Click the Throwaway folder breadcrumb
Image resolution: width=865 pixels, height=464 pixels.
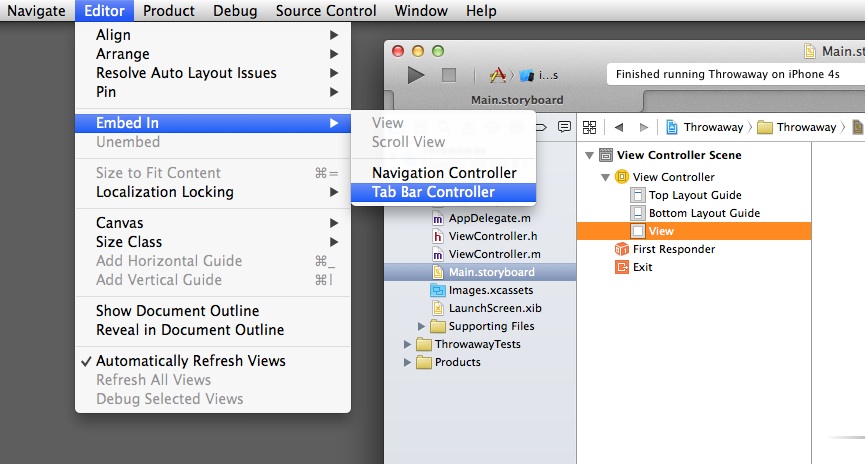[797, 127]
